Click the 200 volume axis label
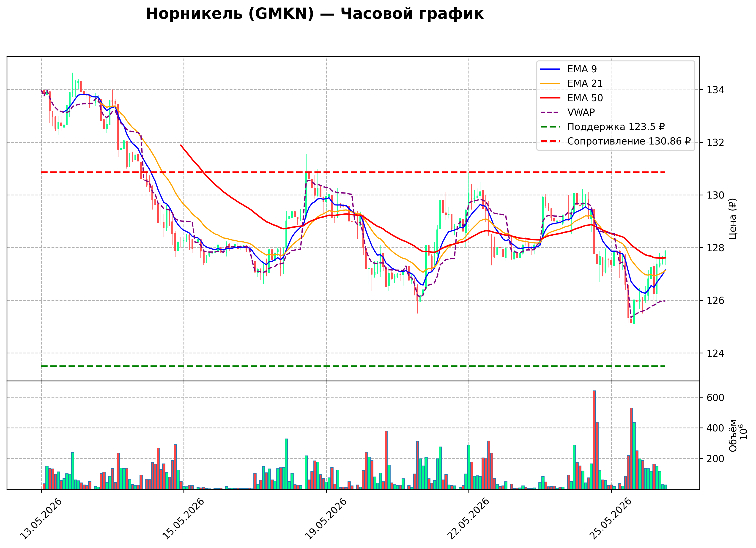 point(715,459)
